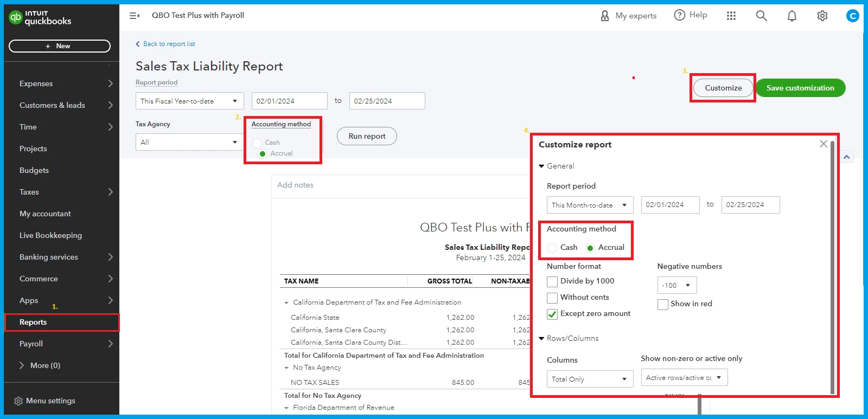Select Cash accounting method in Customize panel

[x=552, y=248]
